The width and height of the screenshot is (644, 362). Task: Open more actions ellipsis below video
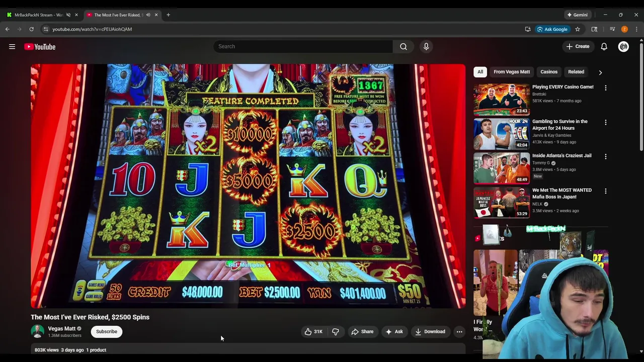click(x=459, y=332)
